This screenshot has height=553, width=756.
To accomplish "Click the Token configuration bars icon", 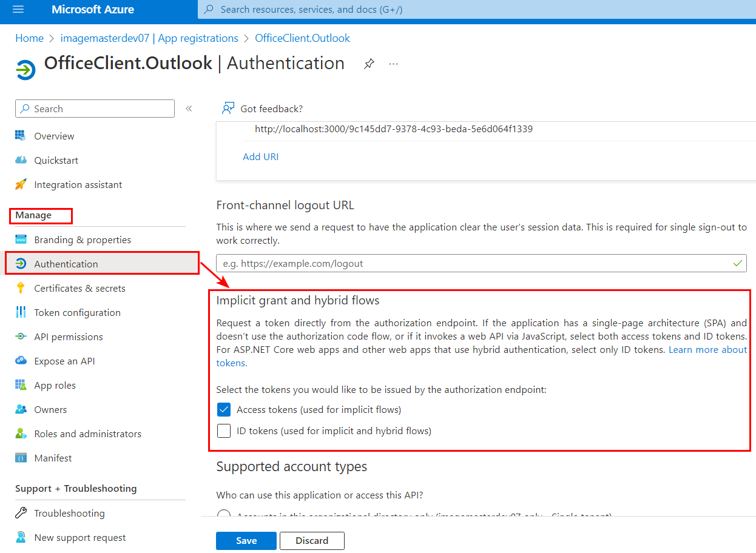I will [x=21, y=312].
